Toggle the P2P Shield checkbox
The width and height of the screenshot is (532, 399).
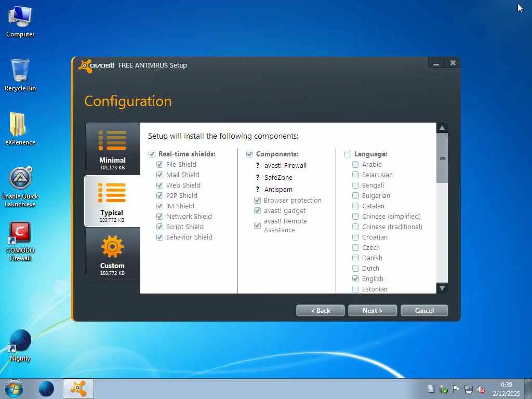pyautogui.click(x=160, y=195)
